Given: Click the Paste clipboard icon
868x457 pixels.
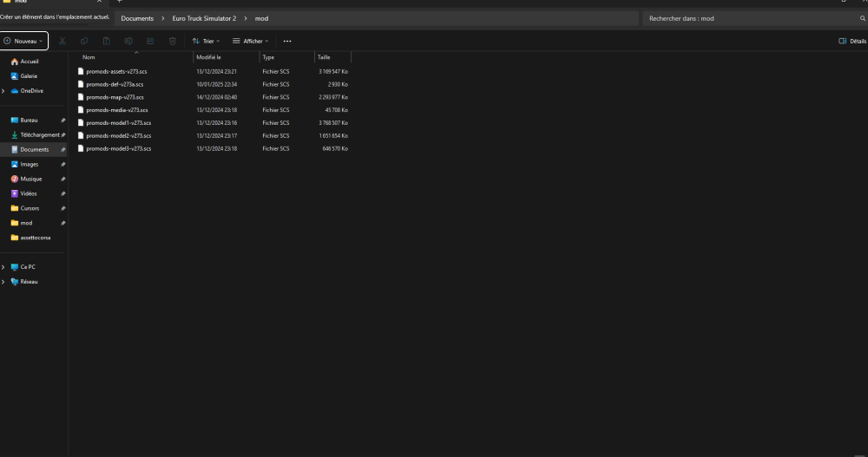Looking at the screenshot, I should coord(106,41).
